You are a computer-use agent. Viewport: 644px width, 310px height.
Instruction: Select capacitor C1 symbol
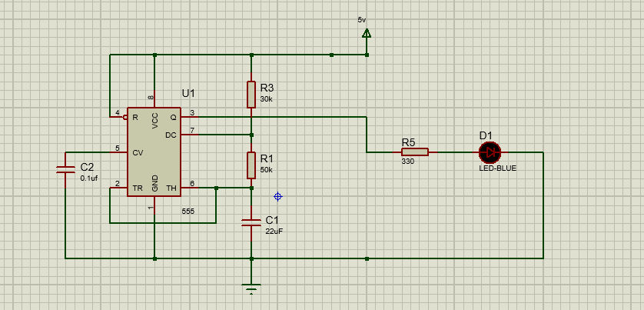point(251,223)
